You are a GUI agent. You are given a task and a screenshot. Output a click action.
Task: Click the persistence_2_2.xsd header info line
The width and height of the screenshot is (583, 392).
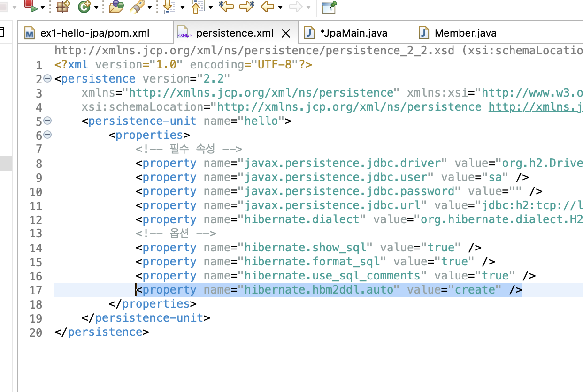pyautogui.click(x=319, y=51)
